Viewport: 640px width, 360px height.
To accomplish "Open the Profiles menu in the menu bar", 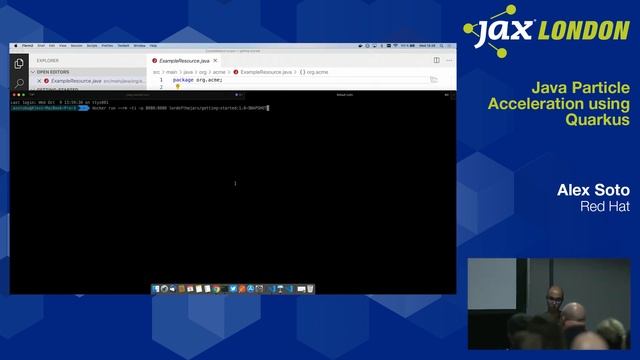I will tap(107, 46).
